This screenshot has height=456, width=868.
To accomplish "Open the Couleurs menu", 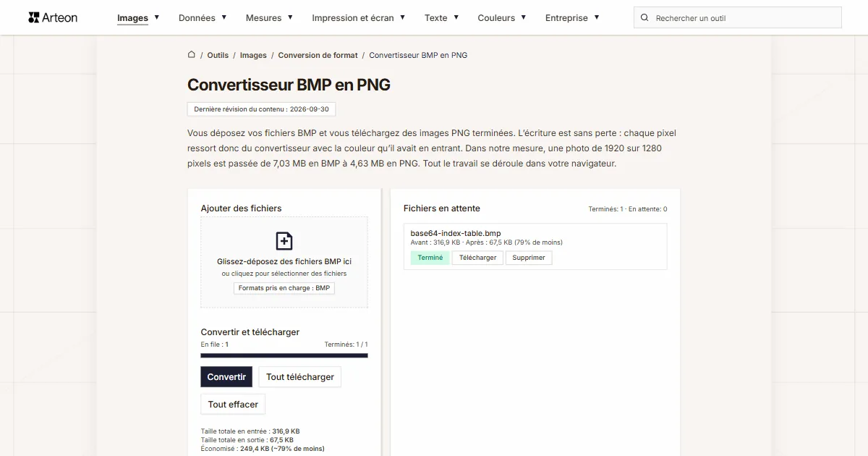I will point(496,18).
